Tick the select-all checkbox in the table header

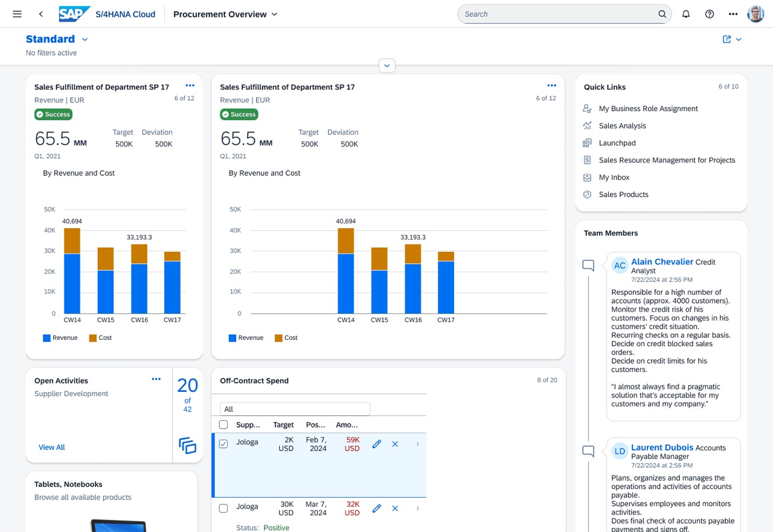point(223,425)
